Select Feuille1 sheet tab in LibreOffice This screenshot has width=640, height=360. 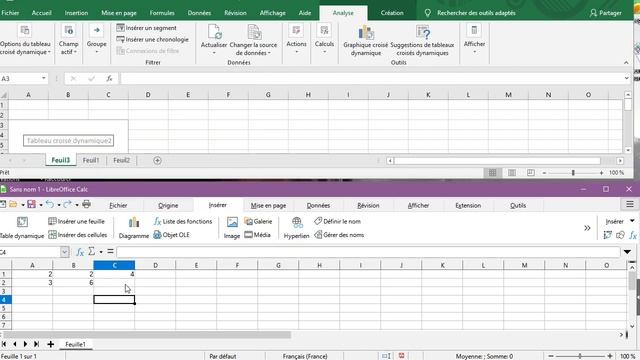(x=76, y=344)
